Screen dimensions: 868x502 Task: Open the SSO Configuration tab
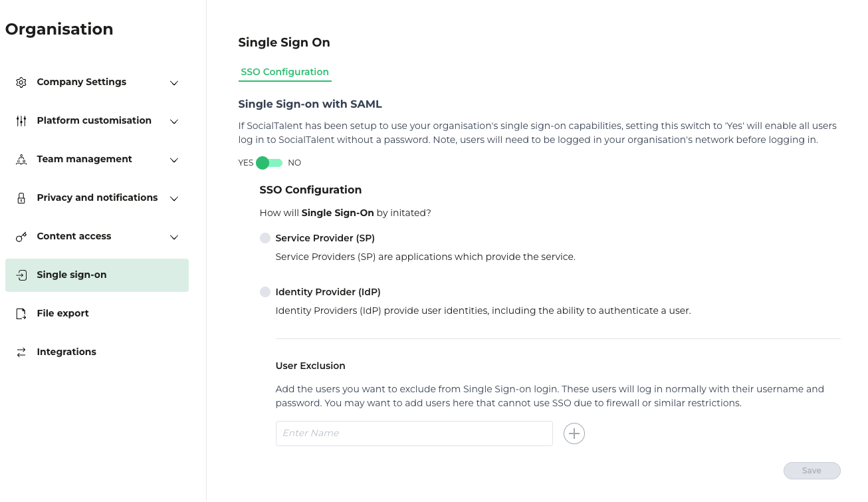[285, 72]
